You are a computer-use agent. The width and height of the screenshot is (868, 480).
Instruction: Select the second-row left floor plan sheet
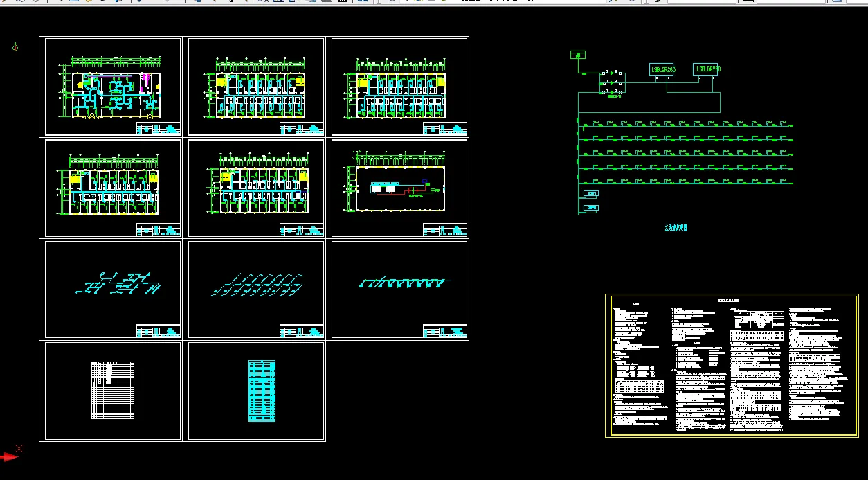coord(113,188)
